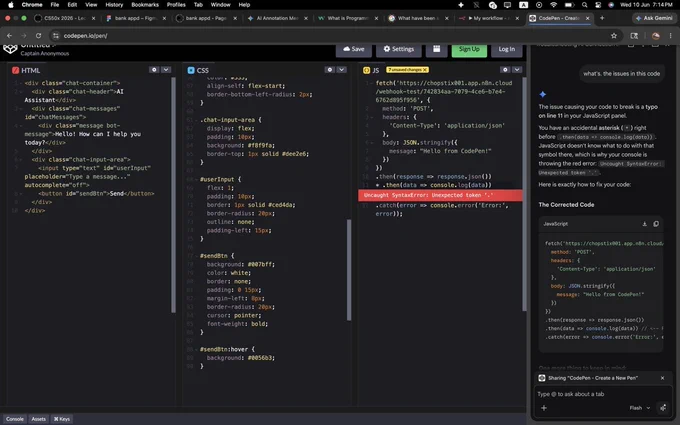
Task: Click Google Lens search icon in toolbar
Action: click(x=634, y=36)
